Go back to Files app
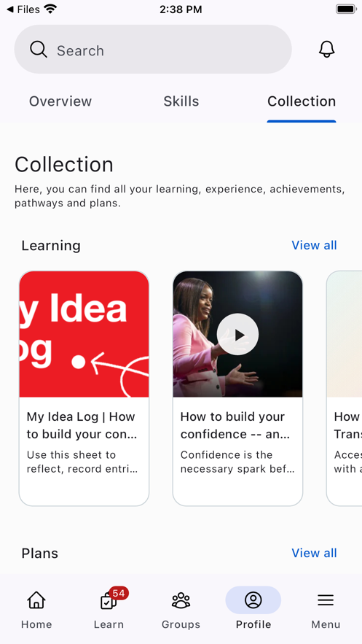The height and width of the screenshot is (644, 362). (x=23, y=9)
